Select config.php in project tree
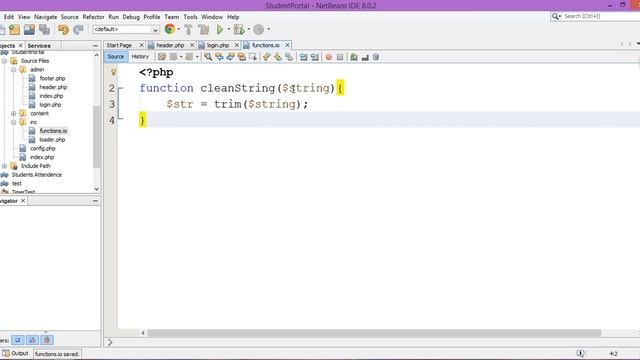Image resolution: width=640 pixels, height=360 pixels. (x=43, y=149)
